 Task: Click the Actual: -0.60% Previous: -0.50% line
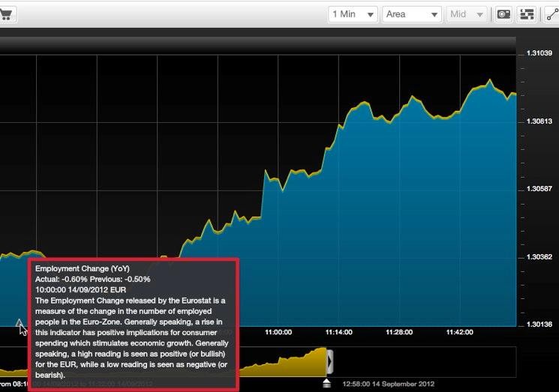(x=93, y=279)
